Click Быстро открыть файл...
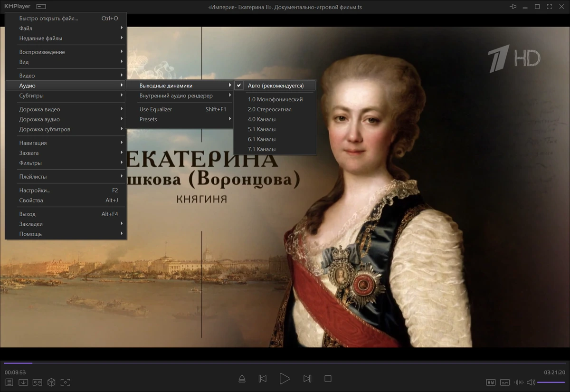The image size is (570, 392). [x=66, y=18]
